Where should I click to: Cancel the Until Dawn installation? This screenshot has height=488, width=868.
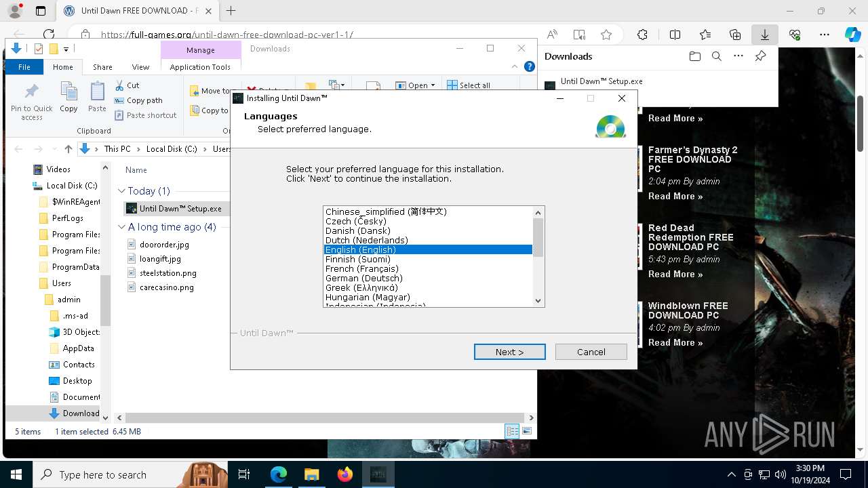[x=591, y=352]
